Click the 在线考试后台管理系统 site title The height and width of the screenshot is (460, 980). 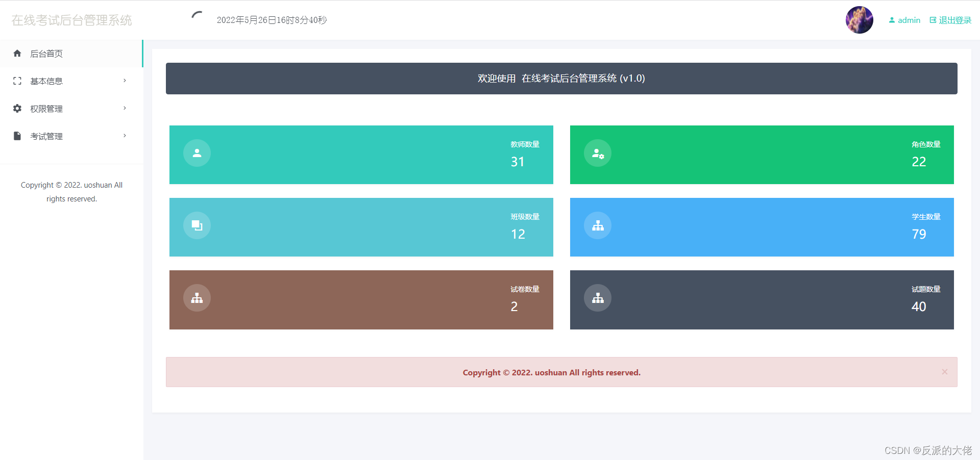71,20
